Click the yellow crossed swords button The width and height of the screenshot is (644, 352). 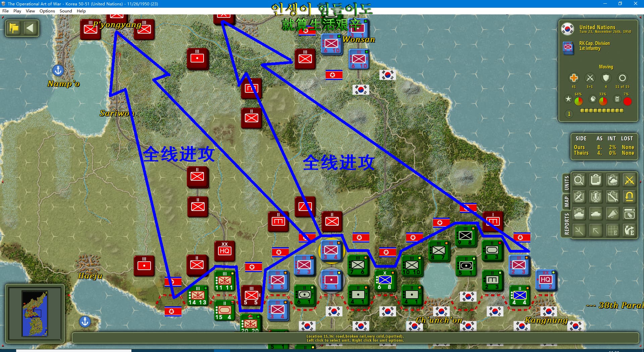pyautogui.click(x=629, y=180)
